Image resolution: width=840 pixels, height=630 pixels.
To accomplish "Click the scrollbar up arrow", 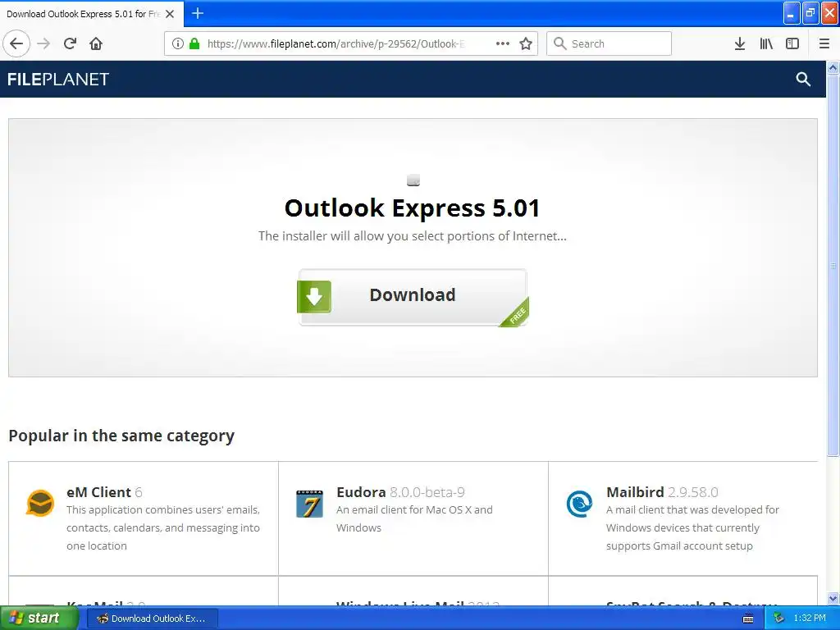I will 833,68.
